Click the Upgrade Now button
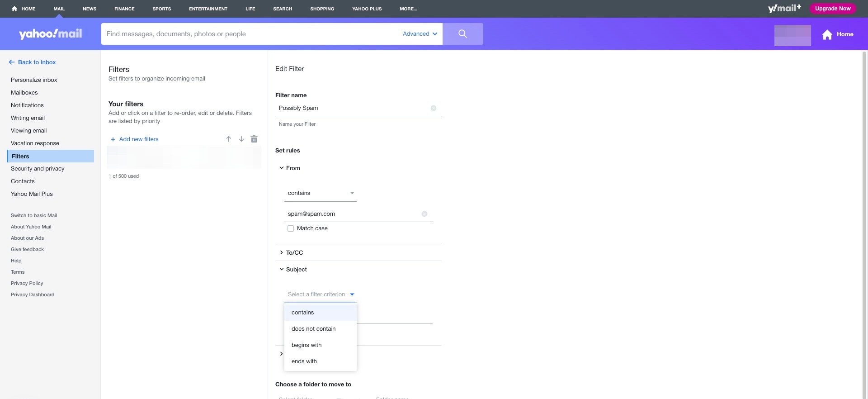The width and height of the screenshot is (868, 399). point(832,9)
